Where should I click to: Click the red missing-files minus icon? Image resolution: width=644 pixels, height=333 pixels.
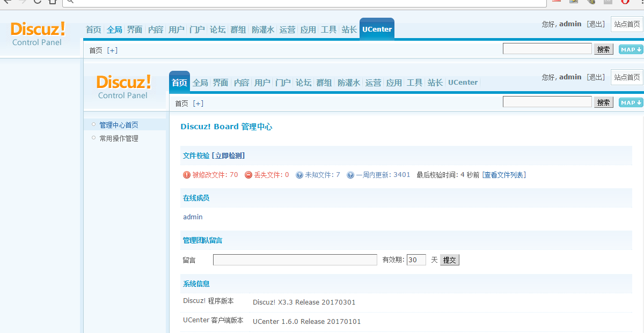pos(248,175)
